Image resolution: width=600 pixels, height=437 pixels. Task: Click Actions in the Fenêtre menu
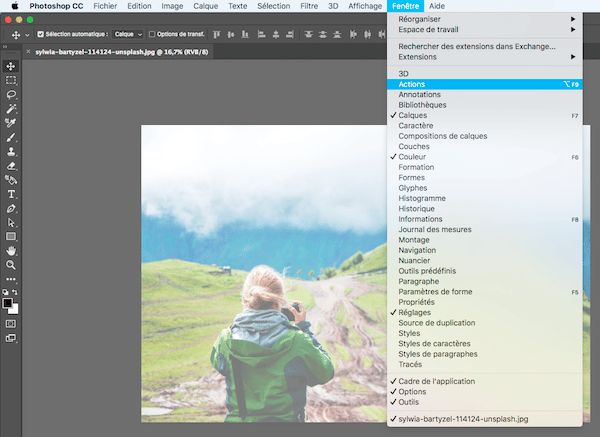click(x=411, y=85)
